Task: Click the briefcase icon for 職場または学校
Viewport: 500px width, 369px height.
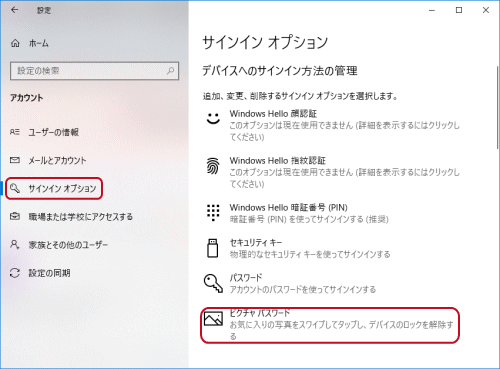Action: [15, 216]
